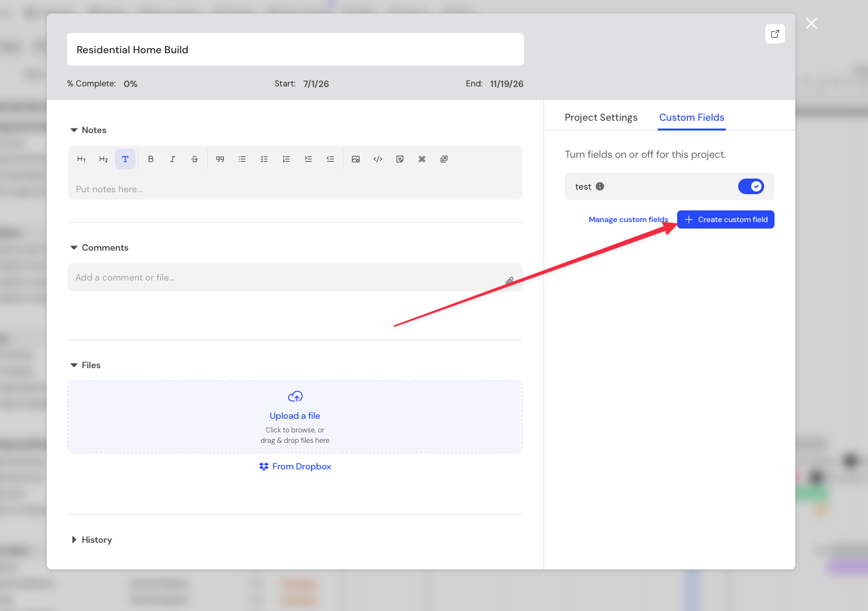Open the Manage custom fields link

click(628, 219)
